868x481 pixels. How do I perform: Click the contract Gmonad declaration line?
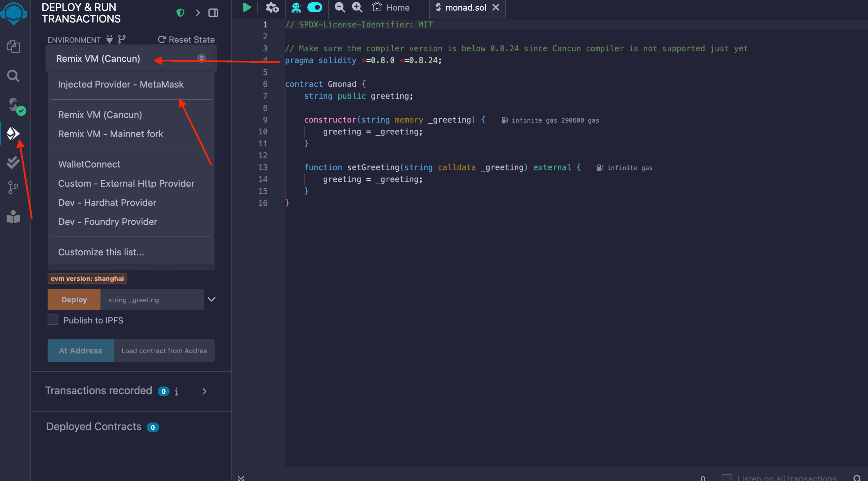point(325,84)
